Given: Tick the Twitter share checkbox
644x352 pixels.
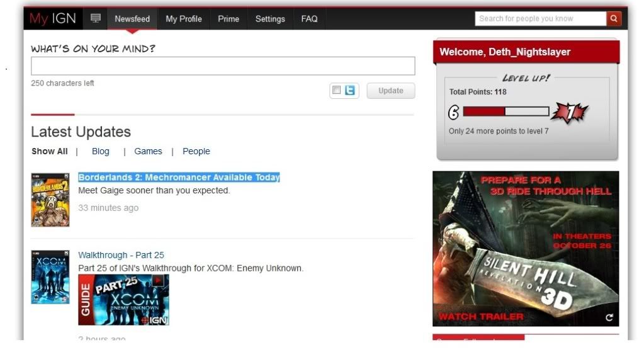Looking at the screenshot, I should point(336,90).
